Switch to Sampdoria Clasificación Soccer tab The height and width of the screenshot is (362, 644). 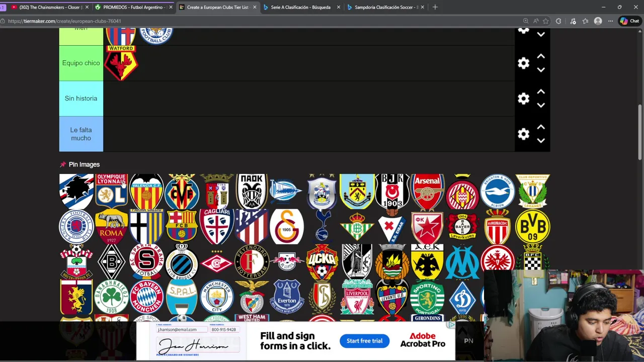[x=385, y=7]
